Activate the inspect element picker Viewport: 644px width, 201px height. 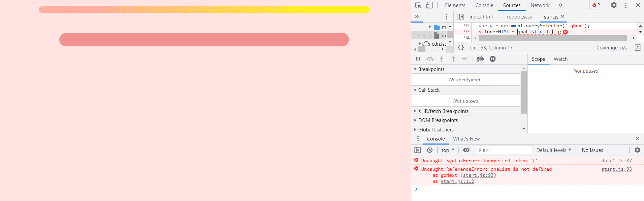pyautogui.click(x=418, y=5)
